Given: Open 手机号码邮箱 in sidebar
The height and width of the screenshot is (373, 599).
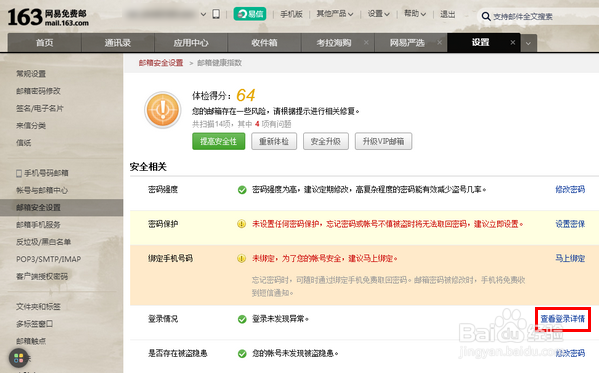Looking at the screenshot, I should pos(46,173).
